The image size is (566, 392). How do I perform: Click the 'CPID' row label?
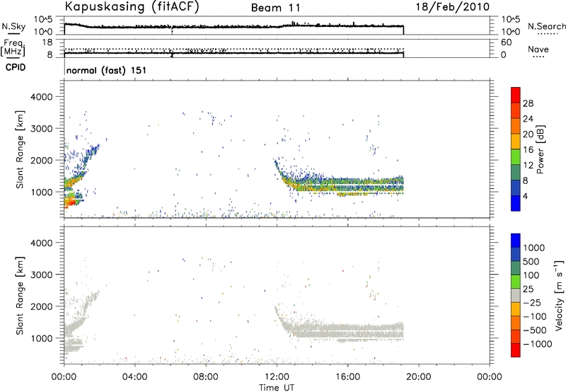tap(16, 67)
